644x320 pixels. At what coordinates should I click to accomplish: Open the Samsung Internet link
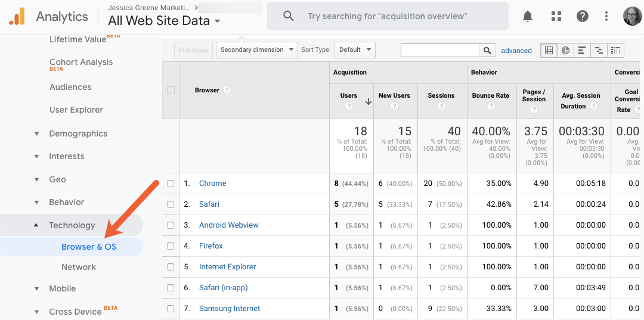pyautogui.click(x=230, y=309)
